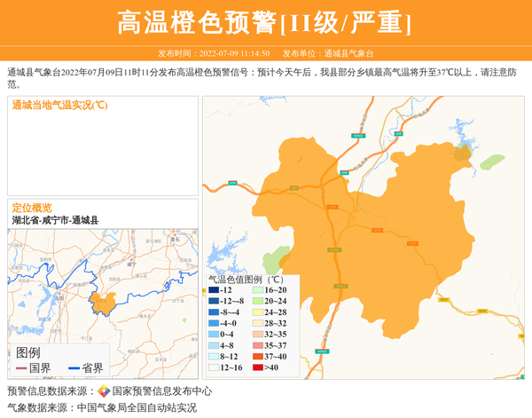532x418 pixels.
Task: Click the 定位概览 heading
Action: click(32, 208)
